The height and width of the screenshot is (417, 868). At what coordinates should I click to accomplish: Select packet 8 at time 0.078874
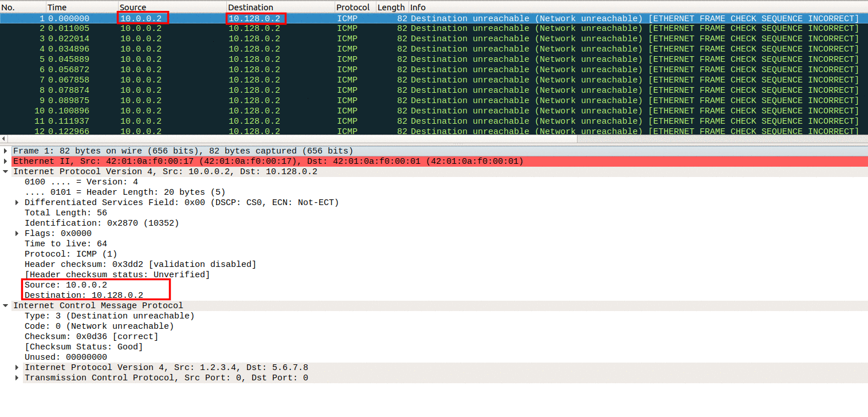click(x=434, y=91)
